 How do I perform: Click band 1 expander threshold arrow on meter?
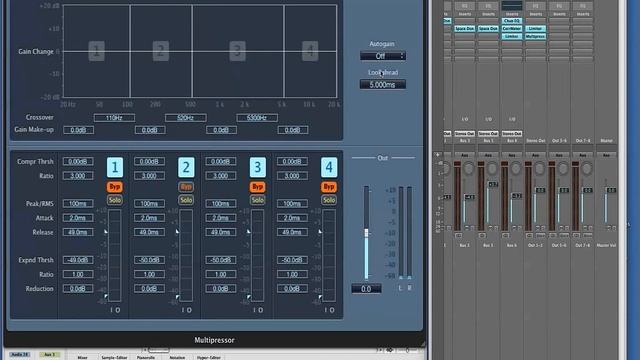[x=106, y=296]
